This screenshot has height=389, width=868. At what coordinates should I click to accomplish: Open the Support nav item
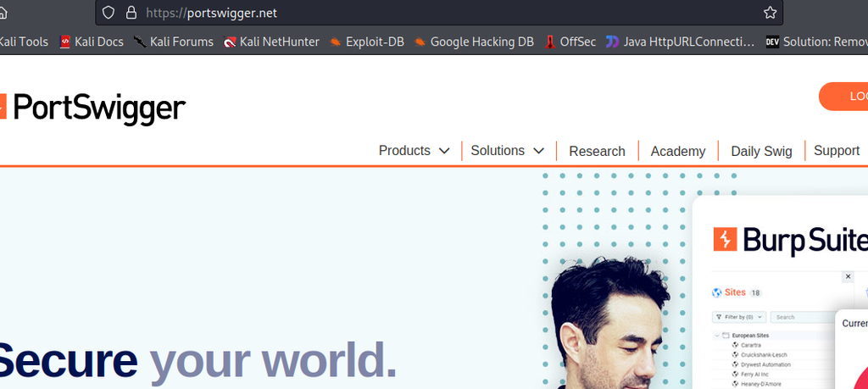click(x=837, y=151)
